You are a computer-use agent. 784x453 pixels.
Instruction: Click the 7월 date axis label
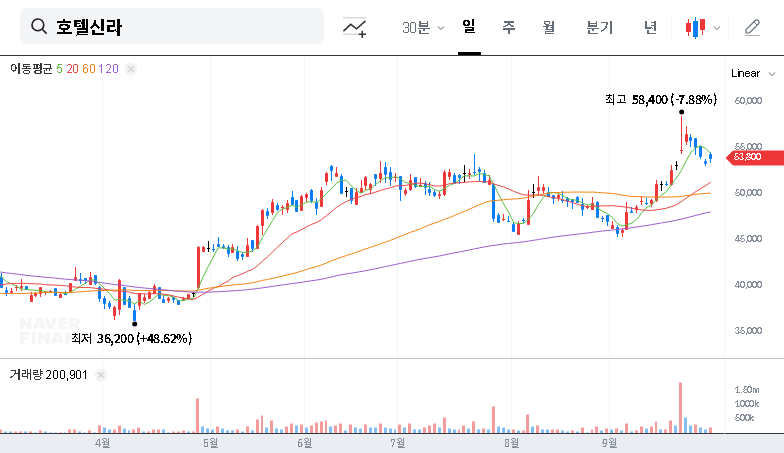tap(398, 443)
